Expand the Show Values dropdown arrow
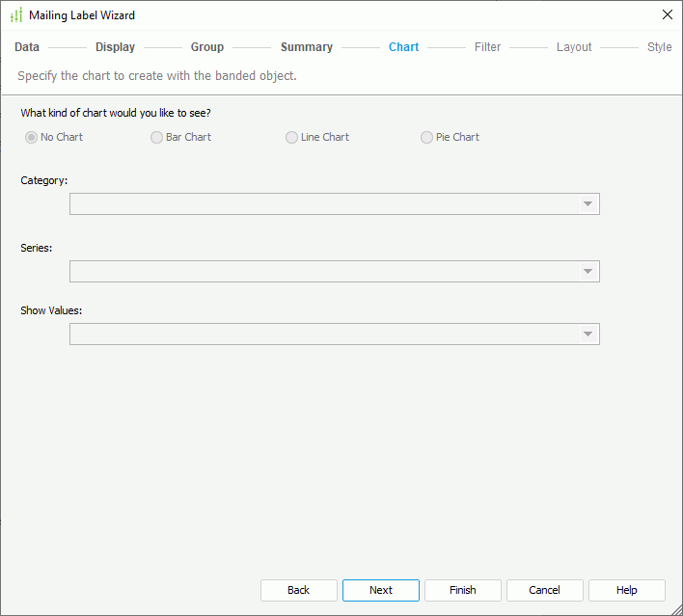This screenshot has height=616, width=683. point(587,335)
